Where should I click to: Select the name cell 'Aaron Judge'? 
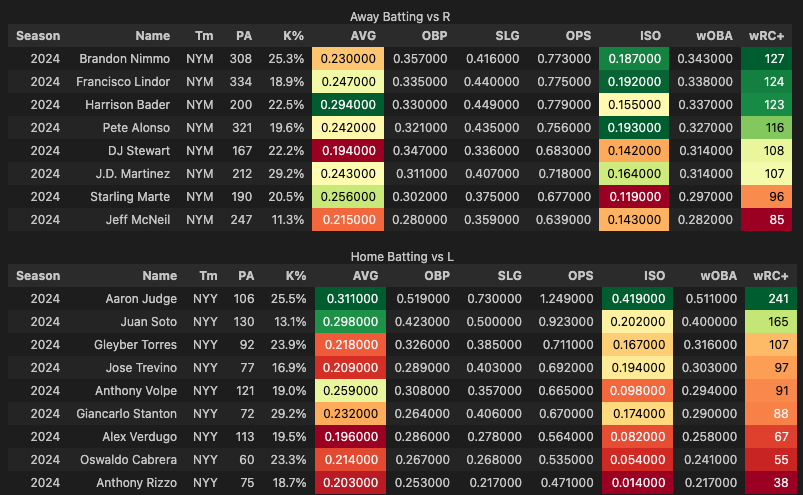[141, 299]
